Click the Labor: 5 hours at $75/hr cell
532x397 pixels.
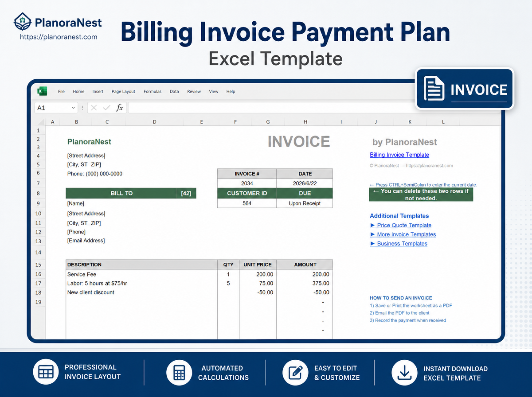[x=141, y=283]
